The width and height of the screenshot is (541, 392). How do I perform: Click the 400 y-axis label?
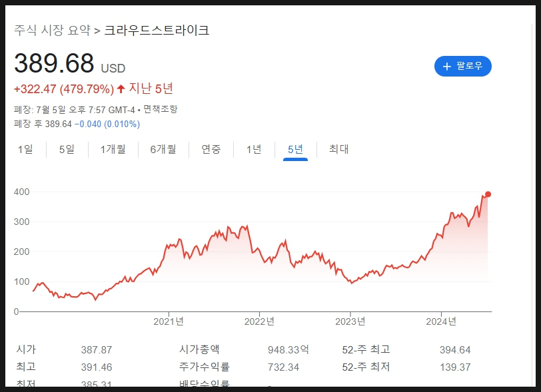pos(21,192)
